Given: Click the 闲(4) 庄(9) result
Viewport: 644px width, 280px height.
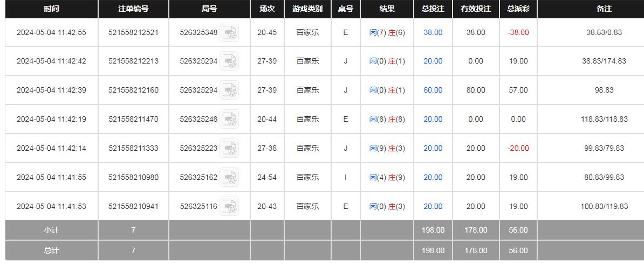Looking at the screenshot, I should tap(387, 178).
